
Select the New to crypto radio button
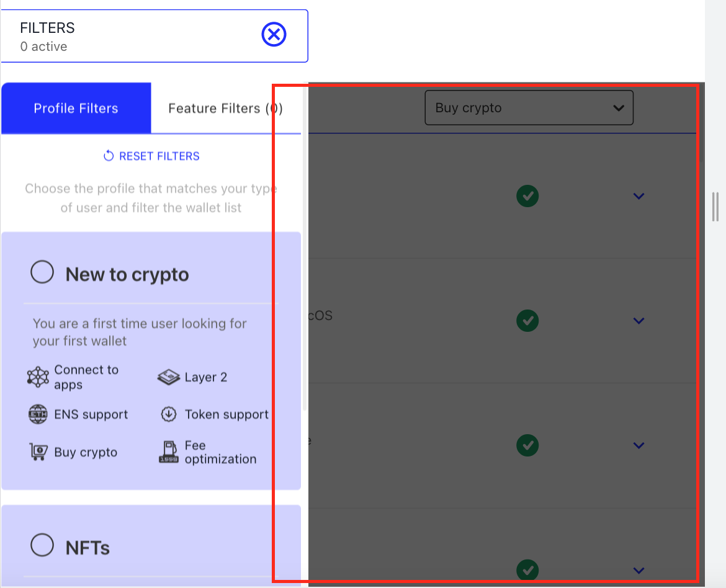click(x=42, y=272)
